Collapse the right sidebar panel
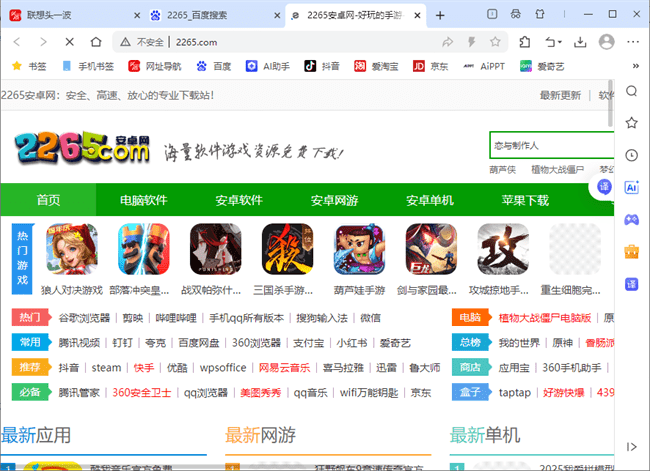Viewport: 650px width, 471px height. [631, 446]
